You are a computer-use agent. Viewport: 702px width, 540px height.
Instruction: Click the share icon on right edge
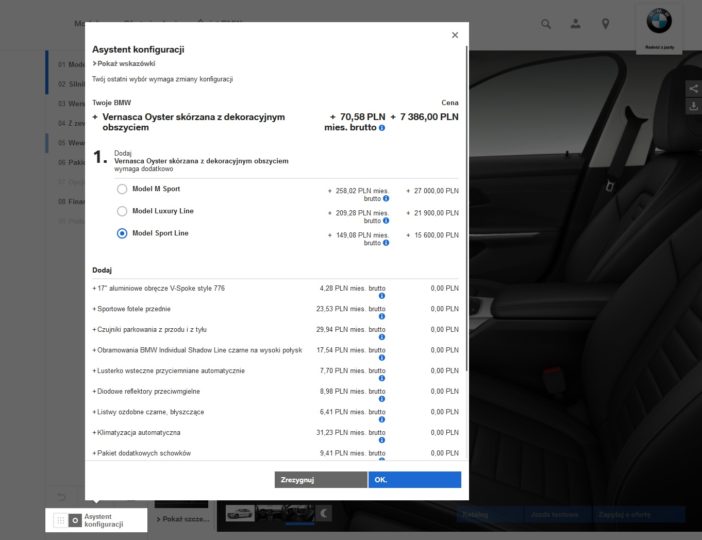[693, 89]
